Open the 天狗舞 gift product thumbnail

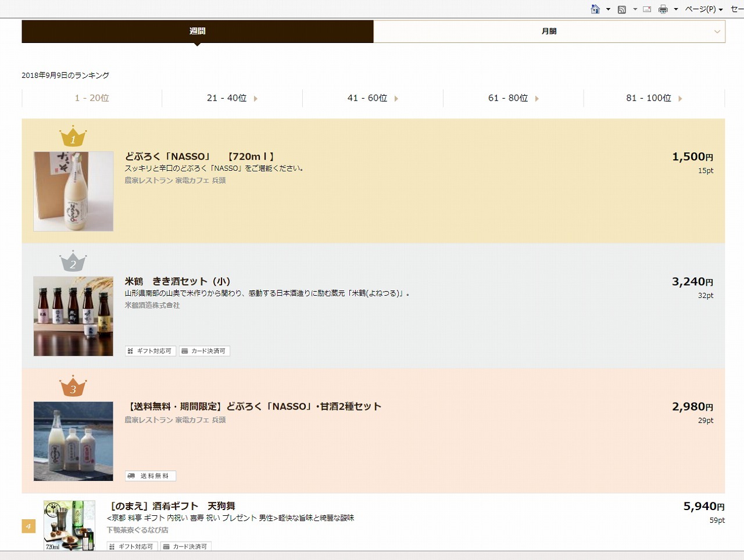point(70,525)
